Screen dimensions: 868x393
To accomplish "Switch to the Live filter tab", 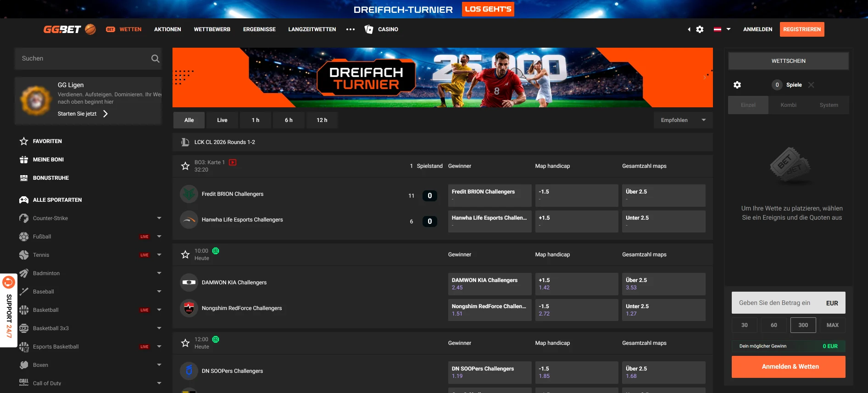I will (223, 120).
